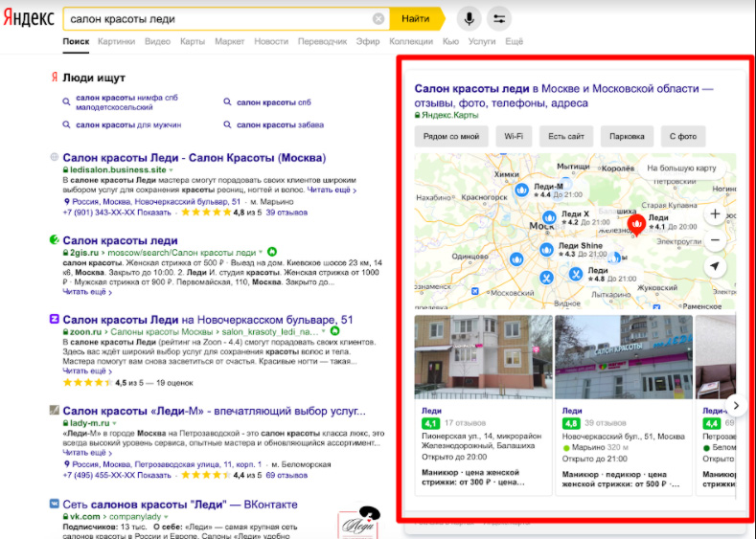The image size is (756, 539).
Task: Click Читать ещё in ledisalon result
Action: 332,190
